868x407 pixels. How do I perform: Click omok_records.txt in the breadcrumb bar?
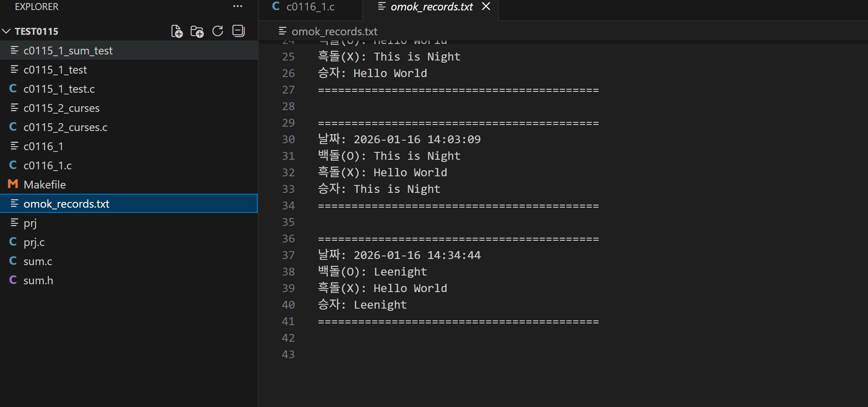click(x=334, y=31)
